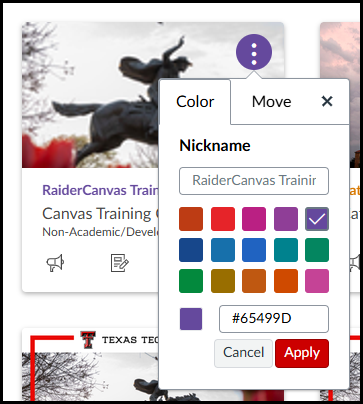Click the horse rider statue card image
The width and height of the screenshot is (363, 404).
coord(90,95)
